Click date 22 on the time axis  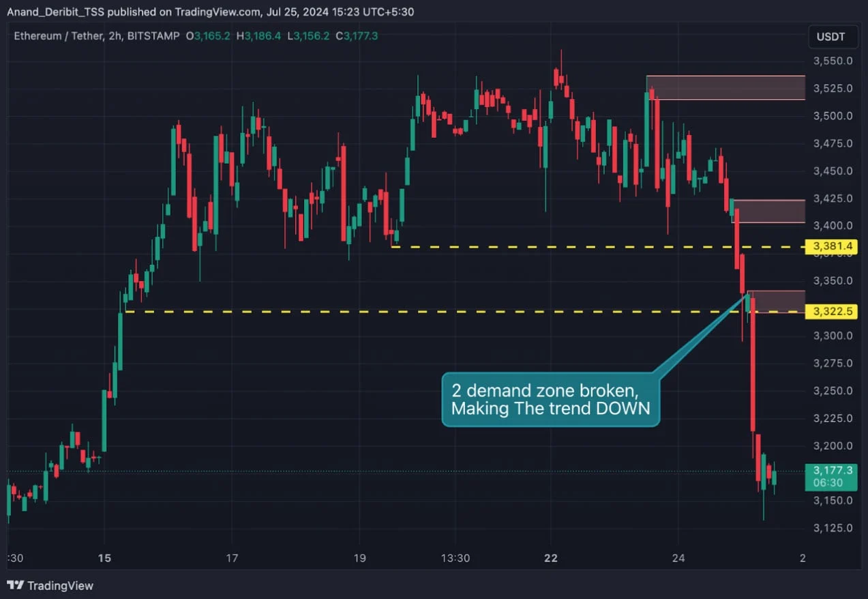pos(551,558)
